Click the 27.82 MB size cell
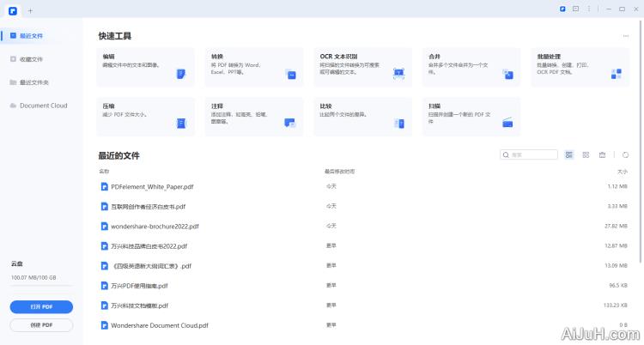The height and width of the screenshot is (345, 644). click(616, 227)
